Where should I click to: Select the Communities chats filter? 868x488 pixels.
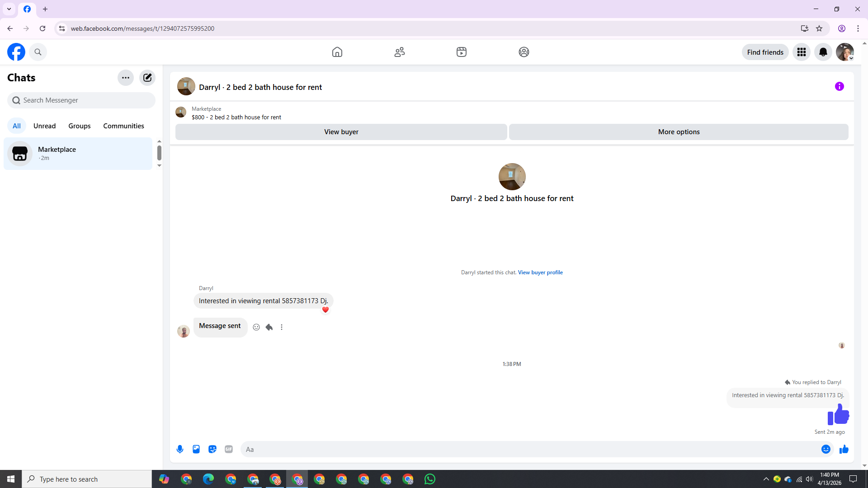(x=123, y=126)
